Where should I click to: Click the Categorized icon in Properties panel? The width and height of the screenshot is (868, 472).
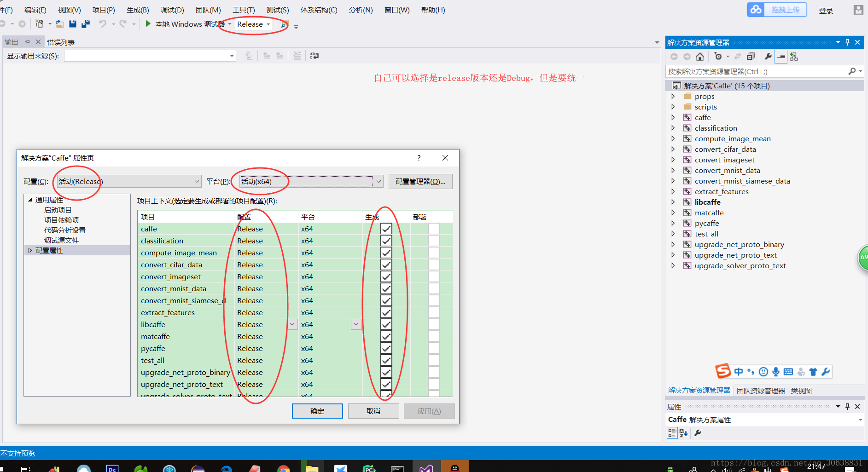[672, 433]
